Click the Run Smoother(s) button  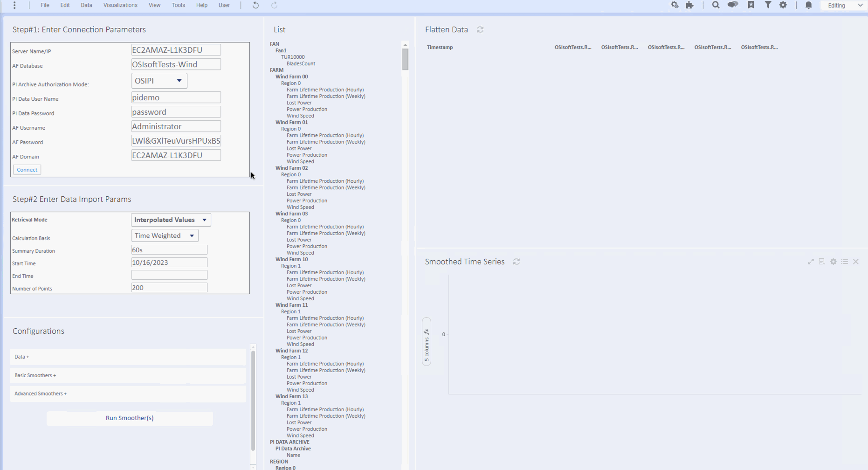tap(130, 418)
